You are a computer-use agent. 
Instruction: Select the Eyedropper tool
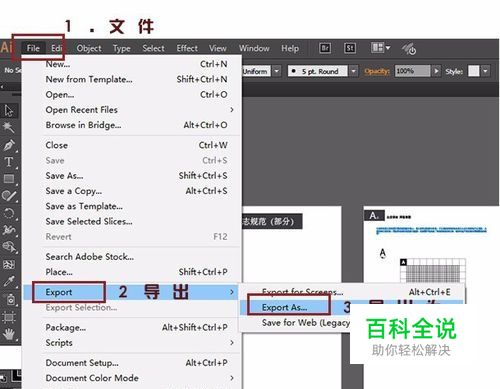pyautogui.click(x=9, y=282)
